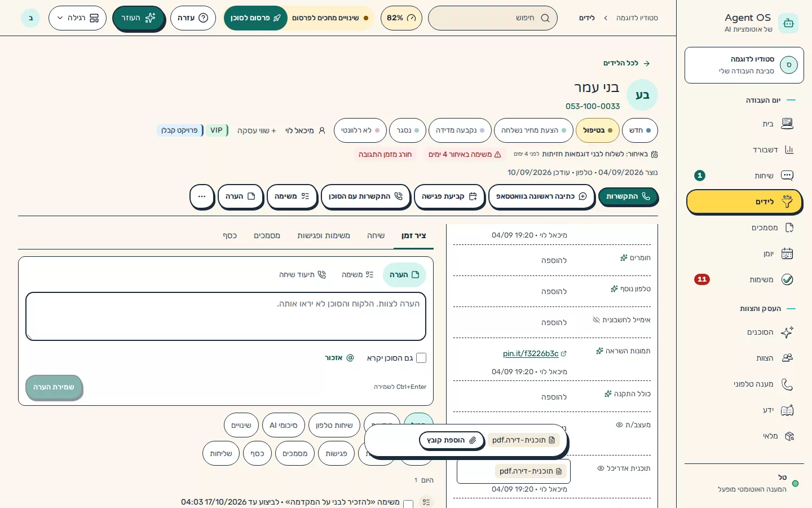
Task: Click the 'כתיבה ראשונה בוואטסאפ' button
Action: [541, 196]
